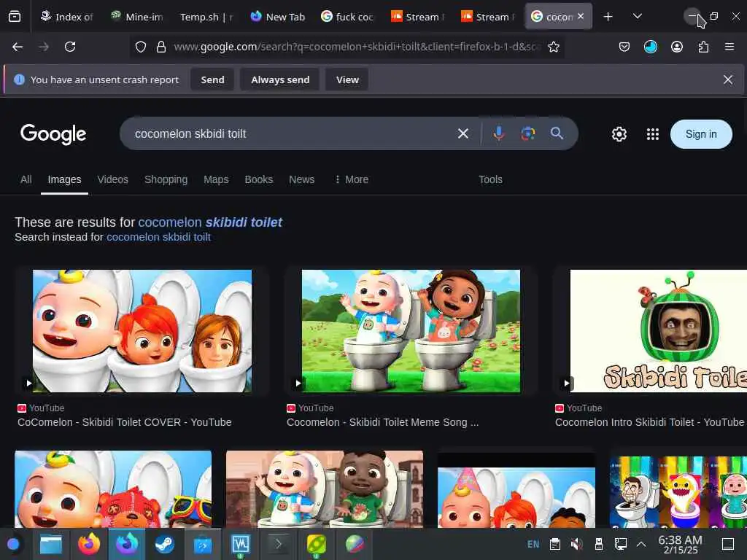Open search Tools options

coord(490,179)
